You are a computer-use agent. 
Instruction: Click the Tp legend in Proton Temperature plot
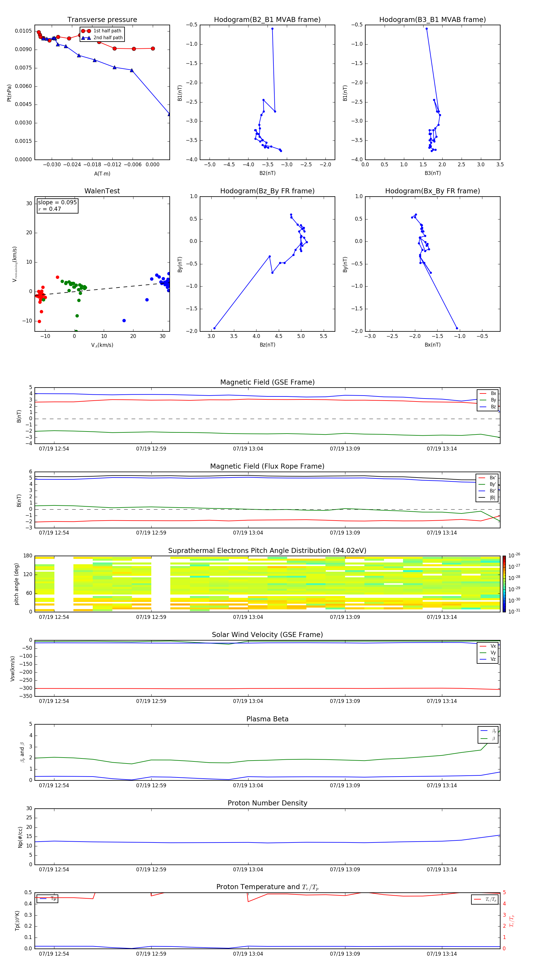pyautogui.click(x=48, y=899)
